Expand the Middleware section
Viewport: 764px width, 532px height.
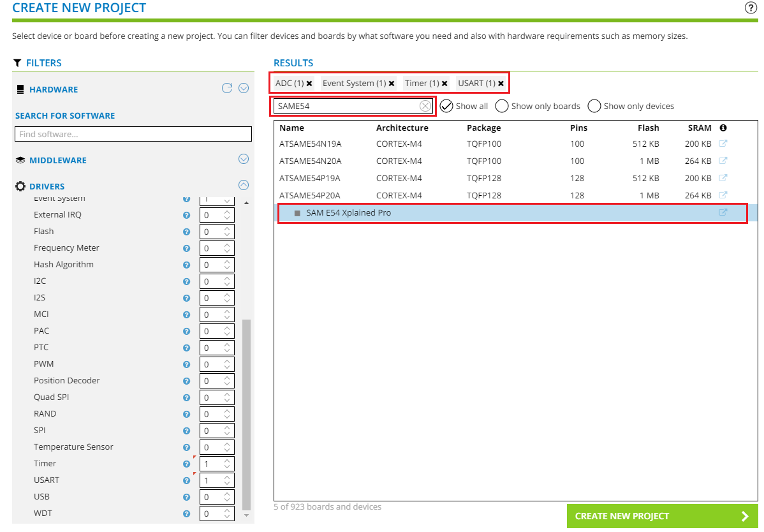[x=243, y=159]
